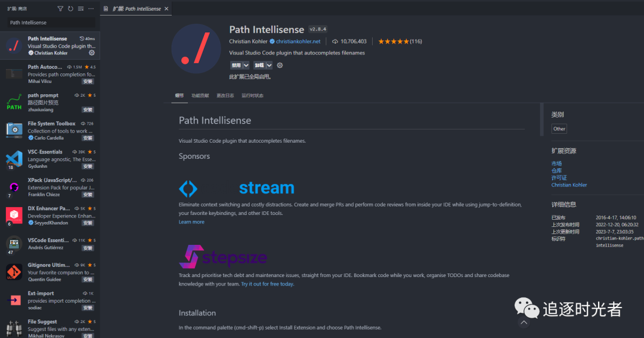Click the extension search input field
The width and height of the screenshot is (644, 338).
pos(51,23)
